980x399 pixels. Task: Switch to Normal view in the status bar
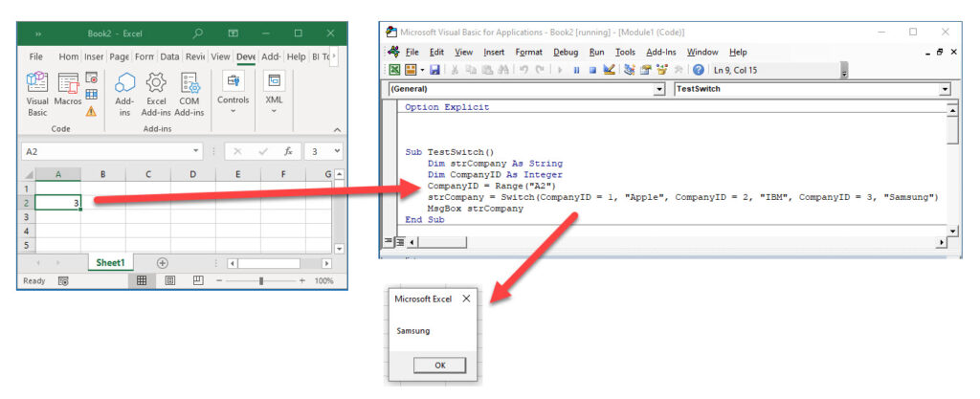[141, 281]
